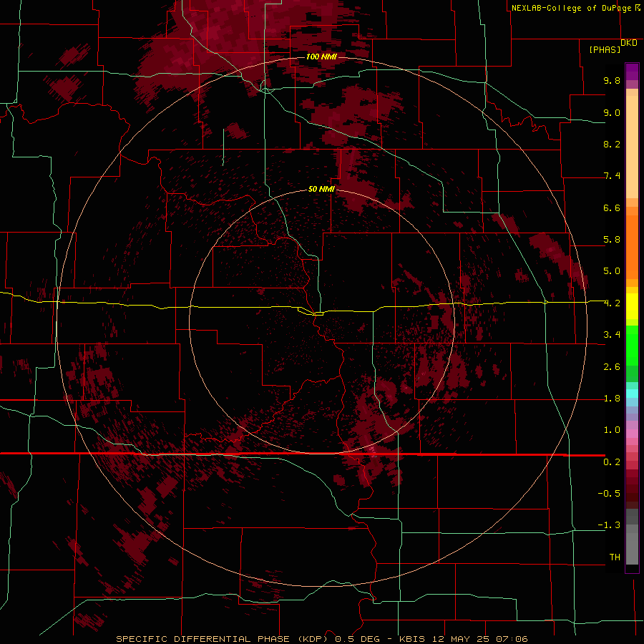Click the 6.6 scale value
644x644 pixels.
coord(612,208)
